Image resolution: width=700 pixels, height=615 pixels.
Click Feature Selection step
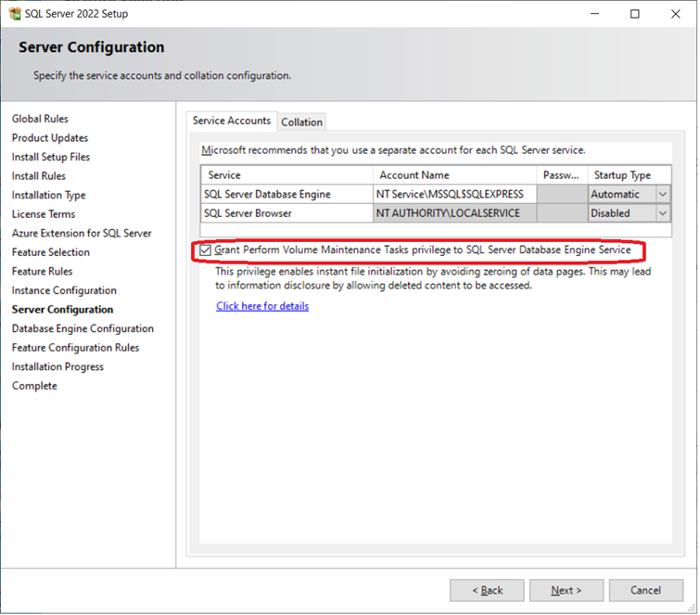[x=51, y=253]
